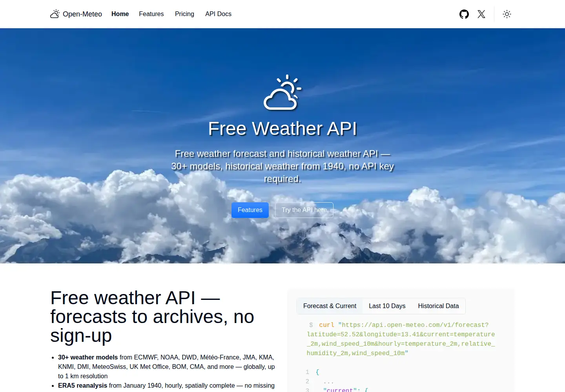Click the 'ERA5 reanalysis' bullet text
Viewport: 565px width, 392px height.
click(x=82, y=386)
